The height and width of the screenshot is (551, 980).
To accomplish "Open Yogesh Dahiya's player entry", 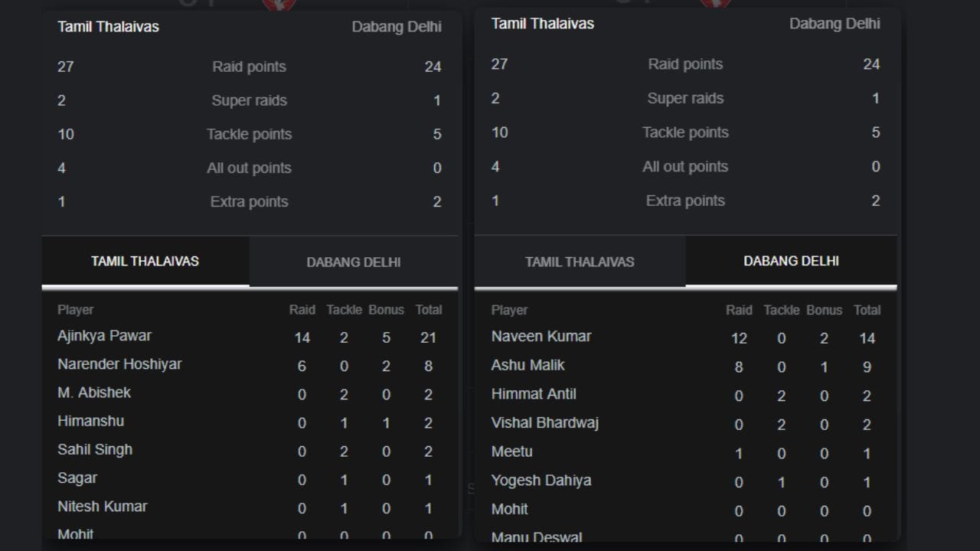I will click(541, 481).
